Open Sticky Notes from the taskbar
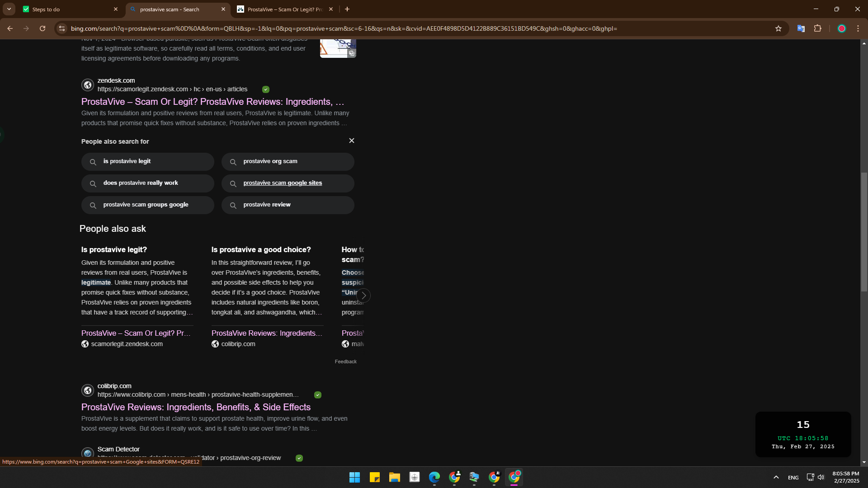The width and height of the screenshot is (868, 488). [374, 477]
